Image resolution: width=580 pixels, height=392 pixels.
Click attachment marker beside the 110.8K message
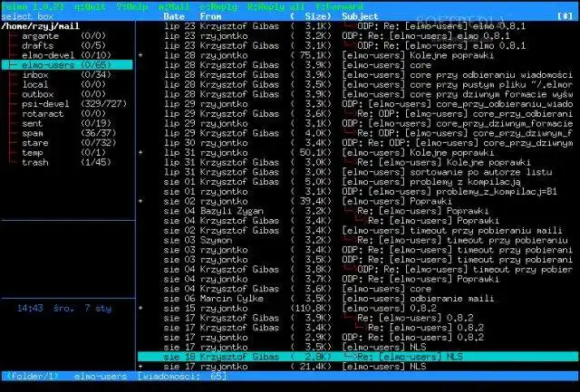140,308
